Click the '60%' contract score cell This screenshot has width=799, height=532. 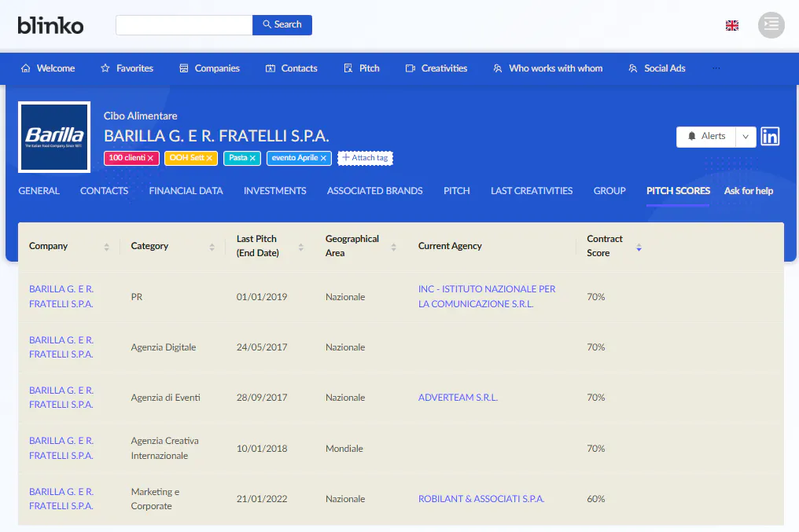(x=595, y=499)
